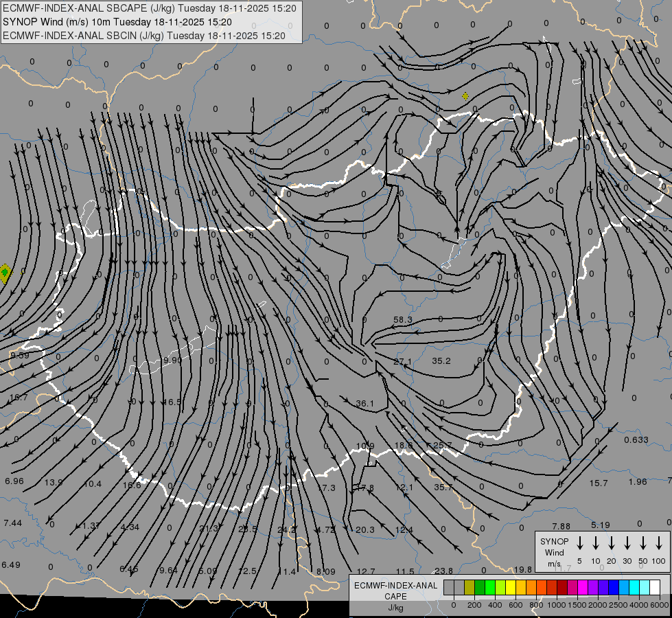Click the 25.7 value on the southern border

click(x=442, y=445)
